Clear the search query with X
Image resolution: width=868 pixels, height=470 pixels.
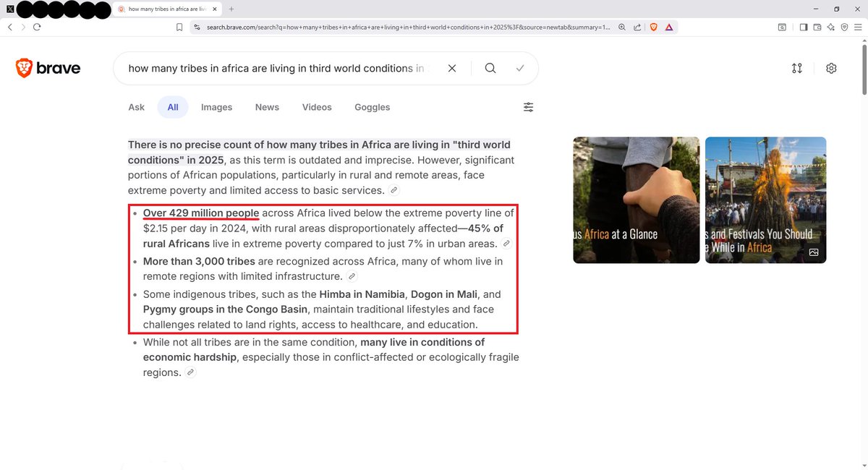tap(452, 68)
